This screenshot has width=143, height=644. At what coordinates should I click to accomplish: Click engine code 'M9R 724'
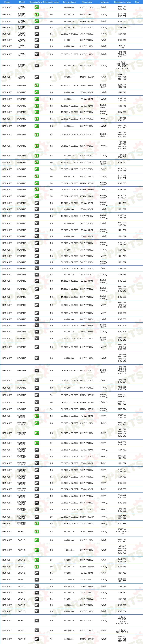click(122, 409)
